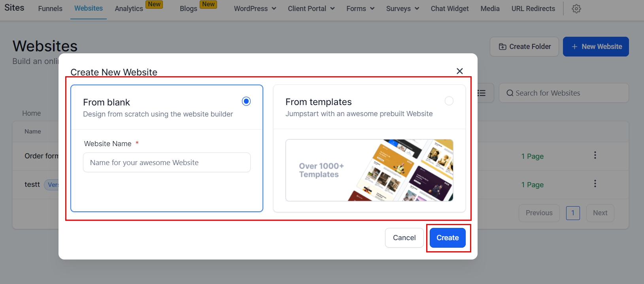The image size is (644, 284).
Task: Click the 1 Page link for Order form
Action: pyautogui.click(x=533, y=156)
